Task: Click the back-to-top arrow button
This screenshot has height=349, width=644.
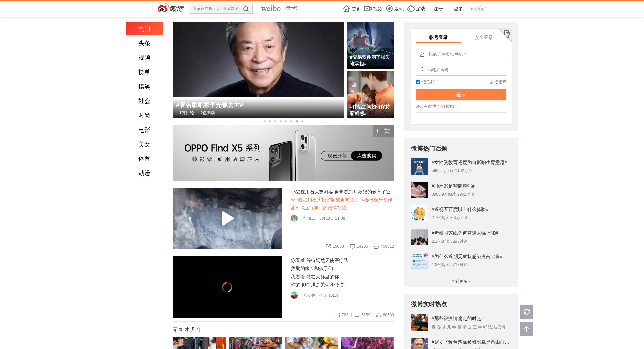Action: point(526,329)
